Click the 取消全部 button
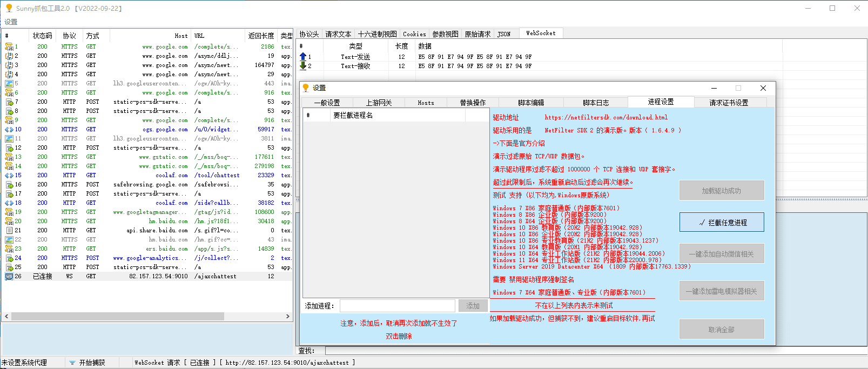The image size is (868, 369). [722, 330]
